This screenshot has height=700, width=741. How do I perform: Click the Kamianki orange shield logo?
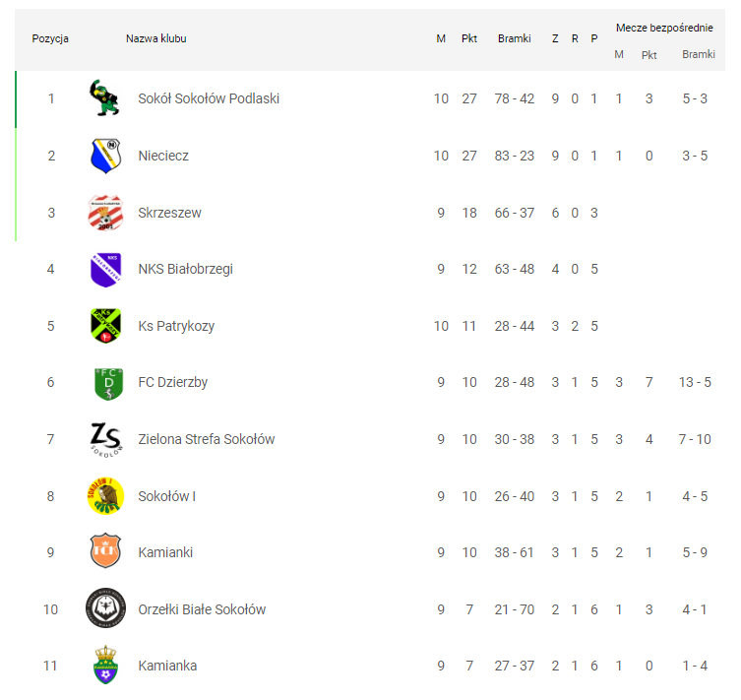coord(105,551)
